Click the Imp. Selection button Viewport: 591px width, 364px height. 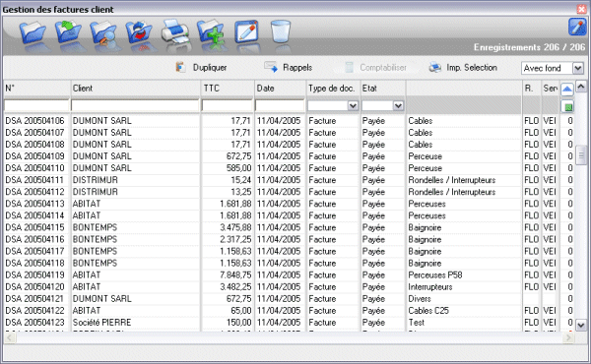463,67
